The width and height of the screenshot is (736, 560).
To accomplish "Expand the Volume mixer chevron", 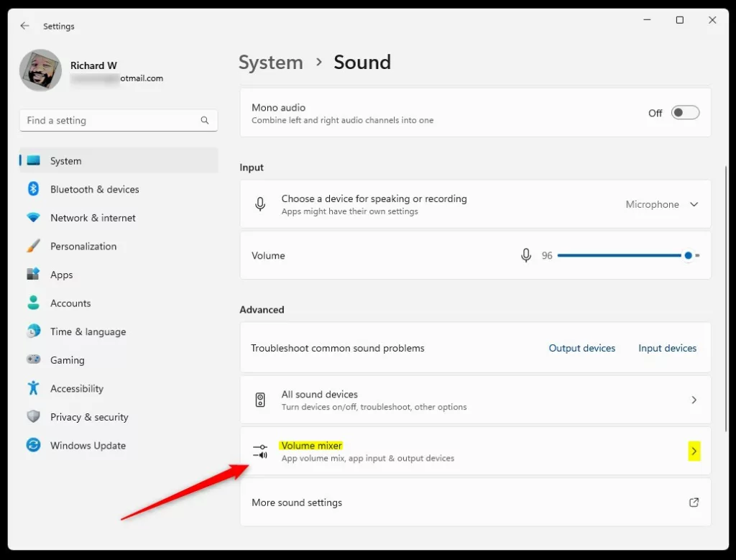I will 694,451.
